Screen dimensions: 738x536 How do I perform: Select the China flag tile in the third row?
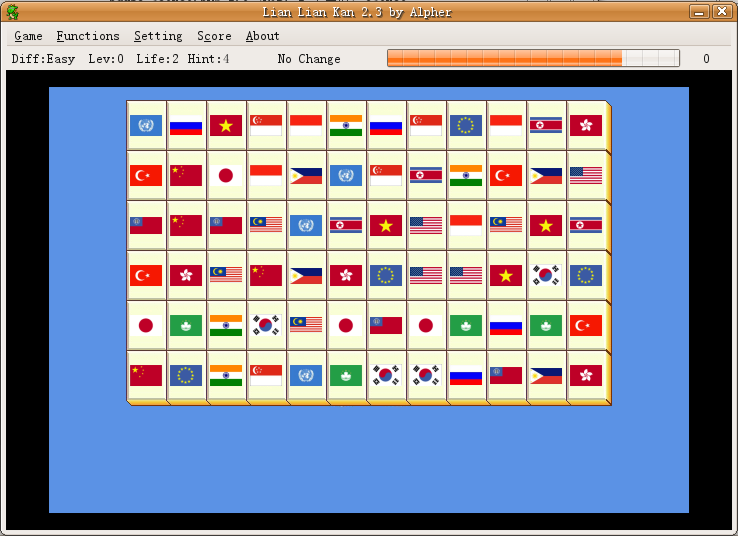click(x=186, y=225)
